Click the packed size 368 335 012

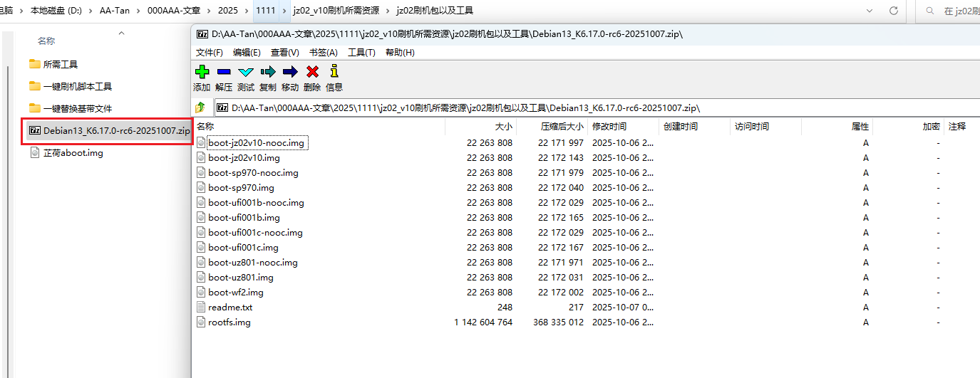coord(558,322)
